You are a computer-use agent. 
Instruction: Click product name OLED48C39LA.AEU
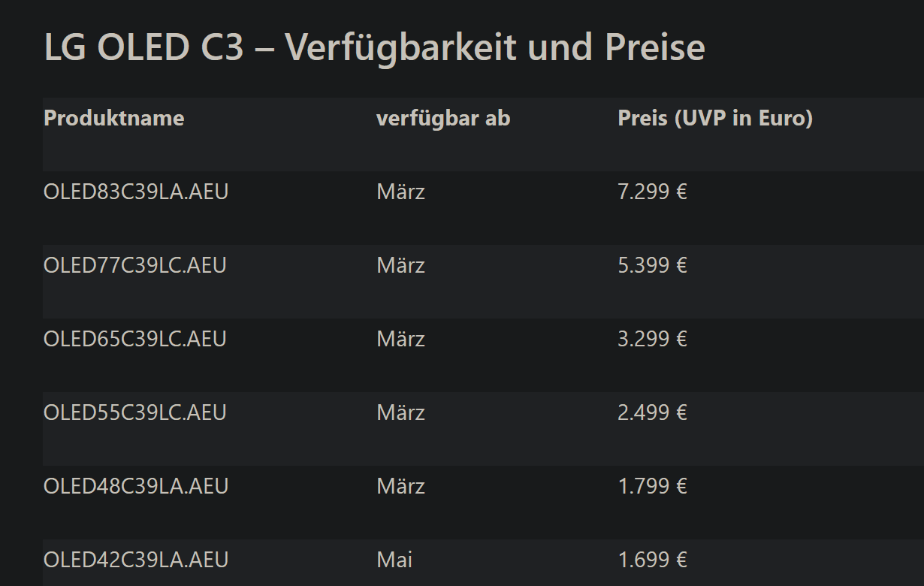pyautogui.click(x=136, y=487)
